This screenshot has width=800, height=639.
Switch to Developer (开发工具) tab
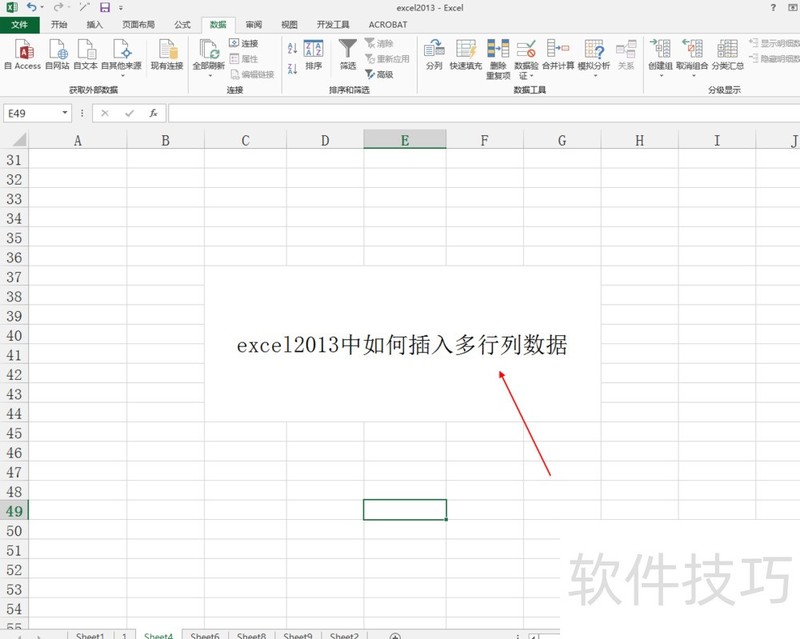[x=333, y=24]
